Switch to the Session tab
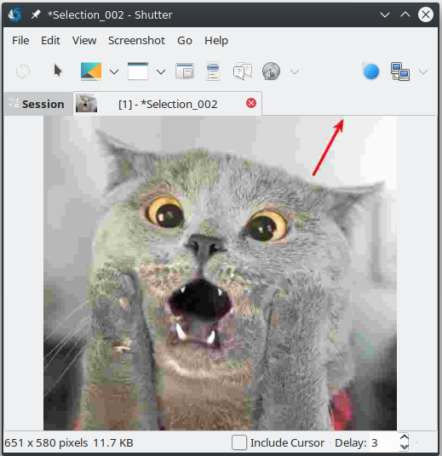This screenshot has height=456, width=442. (37, 104)
